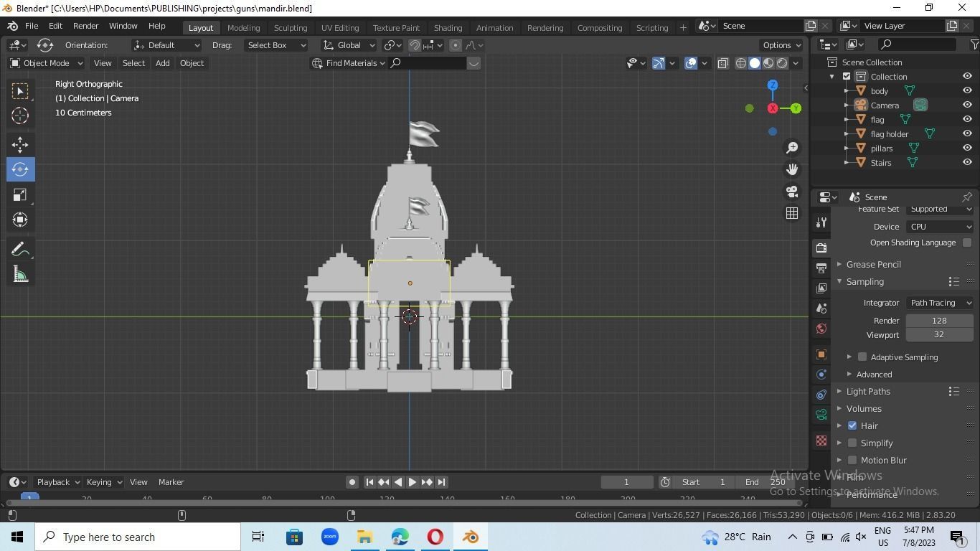
Task: Switch to material preview shading
Action: pyautogui.click(x=768, y=63)
